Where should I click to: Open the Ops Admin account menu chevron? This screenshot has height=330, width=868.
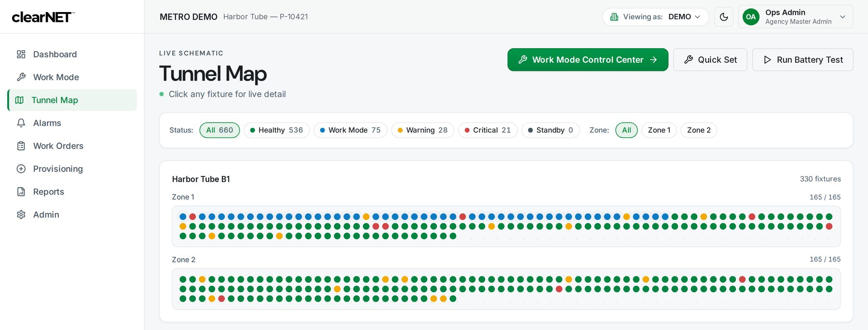(x=842, y=17)
